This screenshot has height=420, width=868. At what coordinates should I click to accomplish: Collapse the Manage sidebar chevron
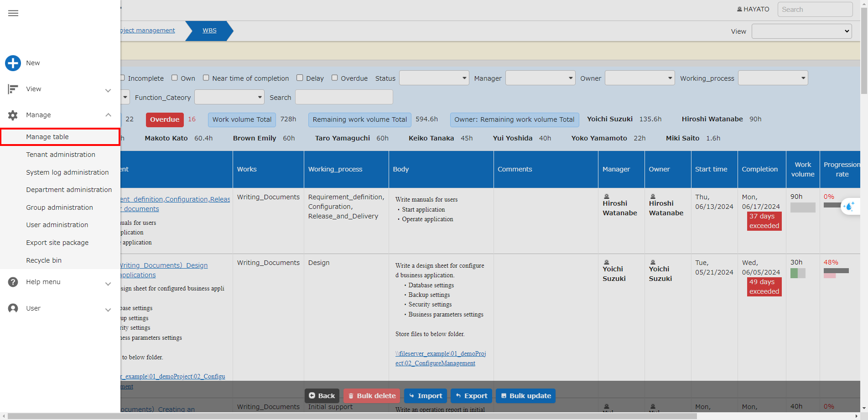(x=108, y=115)
